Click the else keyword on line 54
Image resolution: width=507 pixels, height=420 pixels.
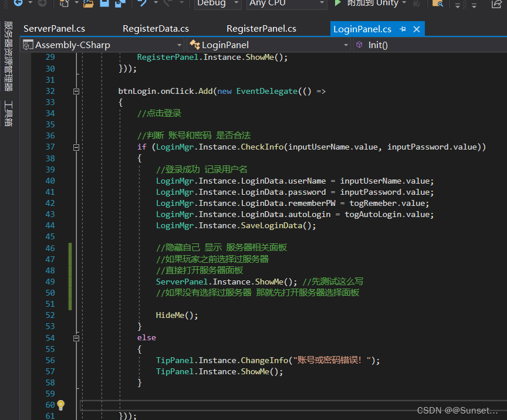[147, 337]
